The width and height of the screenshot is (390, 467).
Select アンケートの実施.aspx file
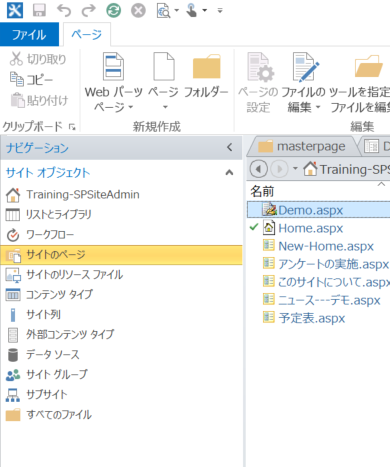334,264
